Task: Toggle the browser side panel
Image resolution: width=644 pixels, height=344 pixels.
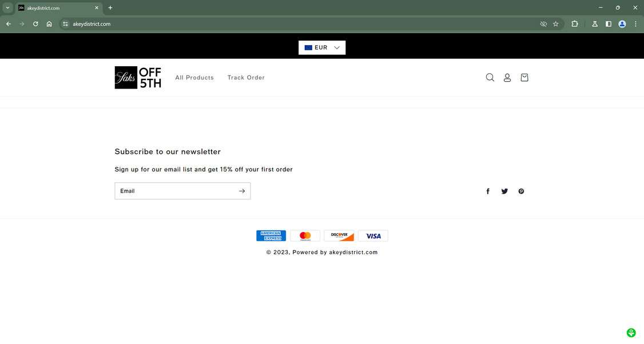Action: click(609, 24)
